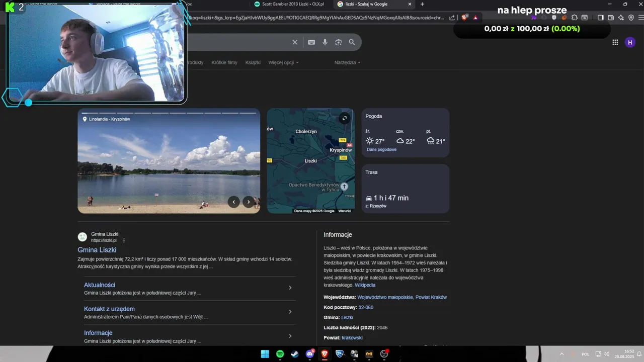644x362 pixels.
Task: Click the share page icon in address bar
Action: click(452, 18)
